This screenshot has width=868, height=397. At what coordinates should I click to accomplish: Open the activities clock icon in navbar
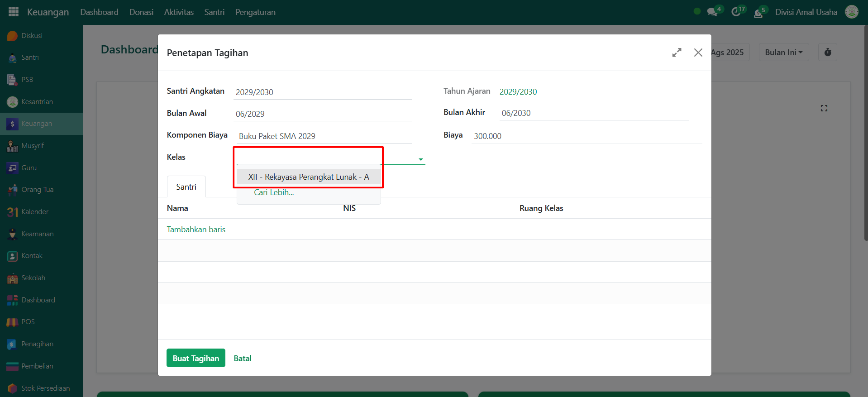click(x=736, y=12)
